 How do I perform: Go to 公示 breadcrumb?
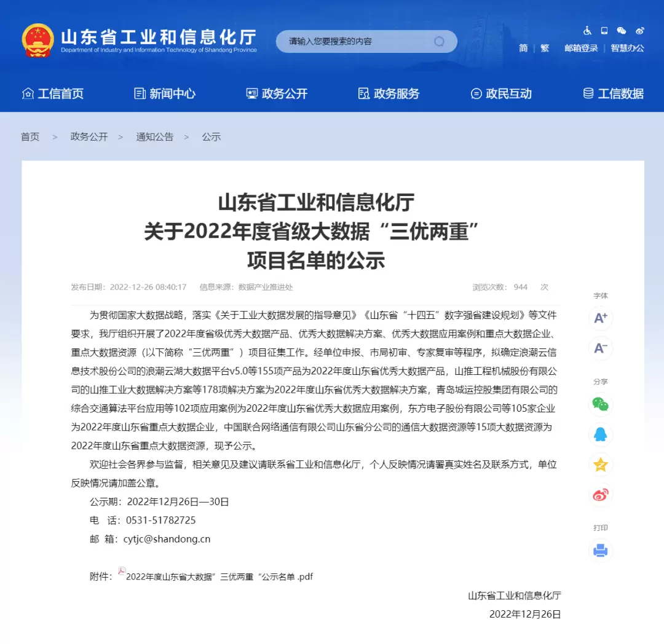tap(211, 136)
